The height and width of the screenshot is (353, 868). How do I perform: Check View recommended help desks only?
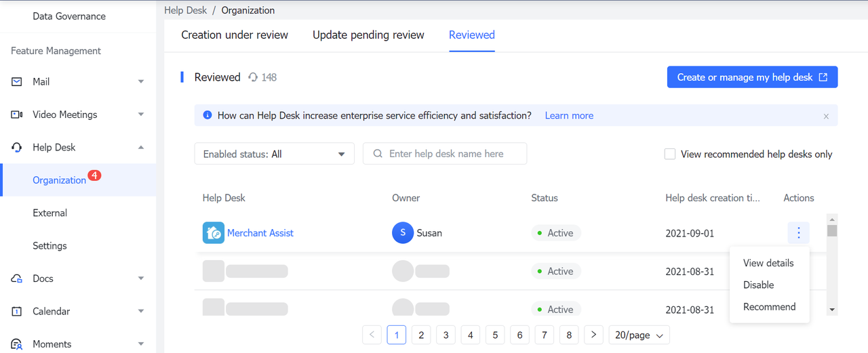click(670, 154)
